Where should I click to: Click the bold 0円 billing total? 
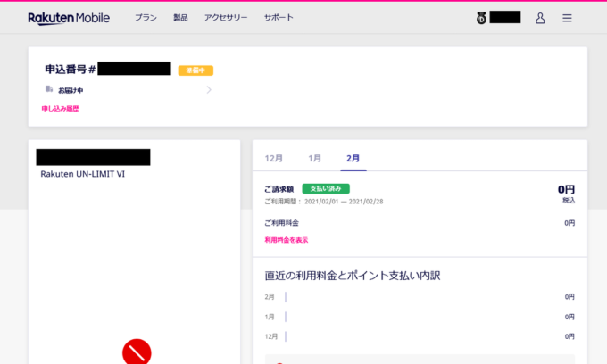pyautogui.click(x=566, y=189)
